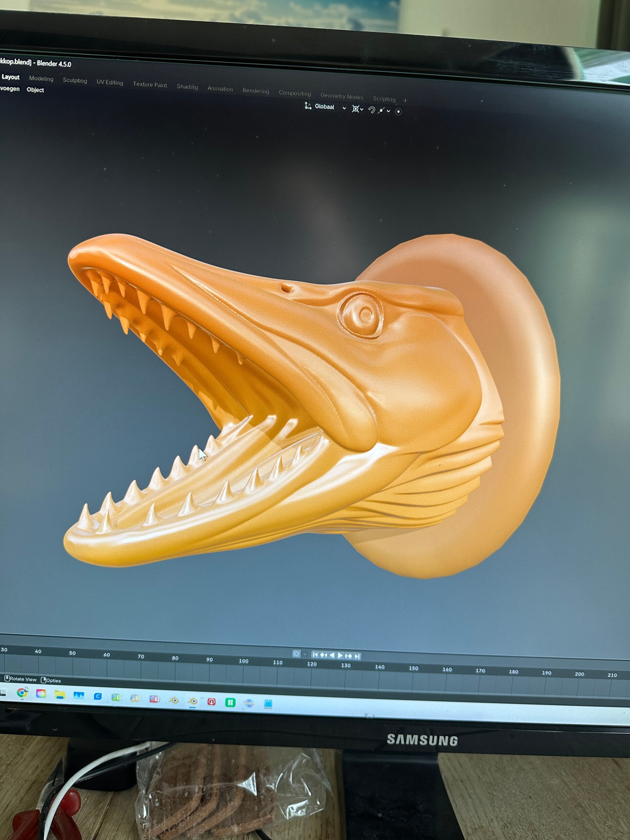Image resolution: width=630 pixels, height=840 pixels.
Task: Toggle the snapping magnet
Action: [x=372, y=110]
